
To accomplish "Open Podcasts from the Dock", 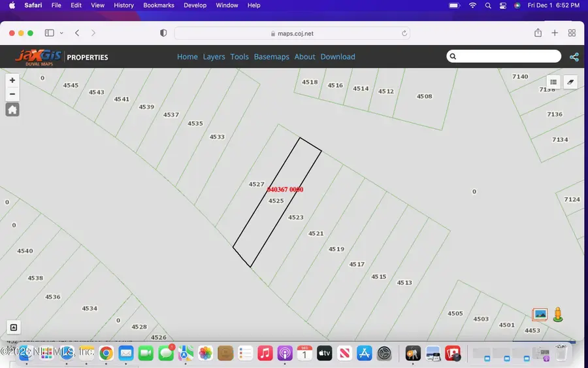I will coord(285,353).
